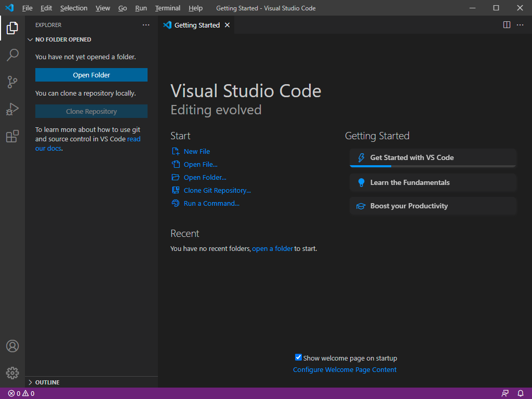Viewport: 532px width, 399px height.
Task: Open the Accounts icon in activity bar
Action: (x=12, y=346)
